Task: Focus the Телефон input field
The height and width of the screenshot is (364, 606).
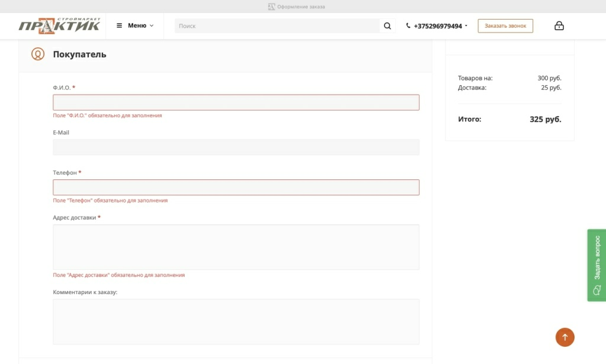Action: click(236, 188)
